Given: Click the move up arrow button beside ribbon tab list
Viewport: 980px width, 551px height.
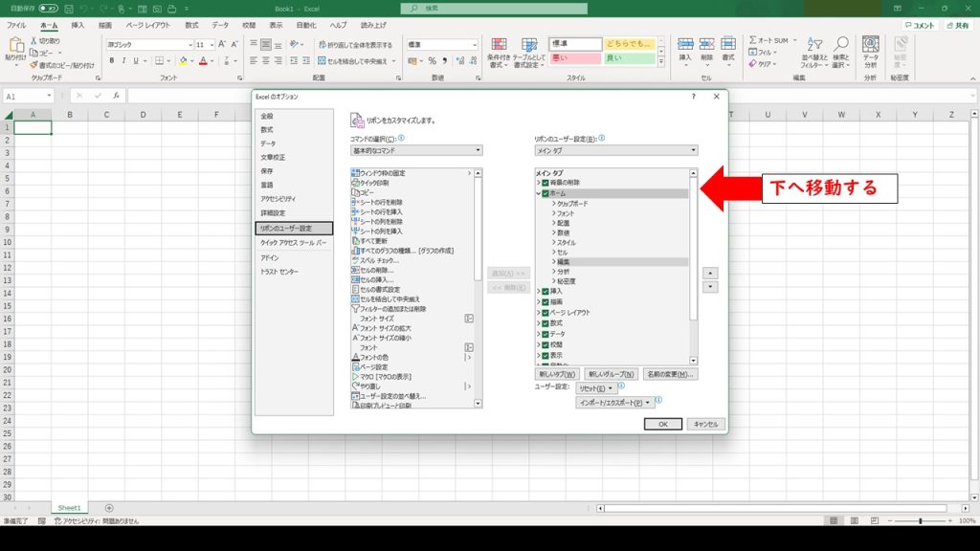Looking at the screenshot, I should click(x=710, y=273).
